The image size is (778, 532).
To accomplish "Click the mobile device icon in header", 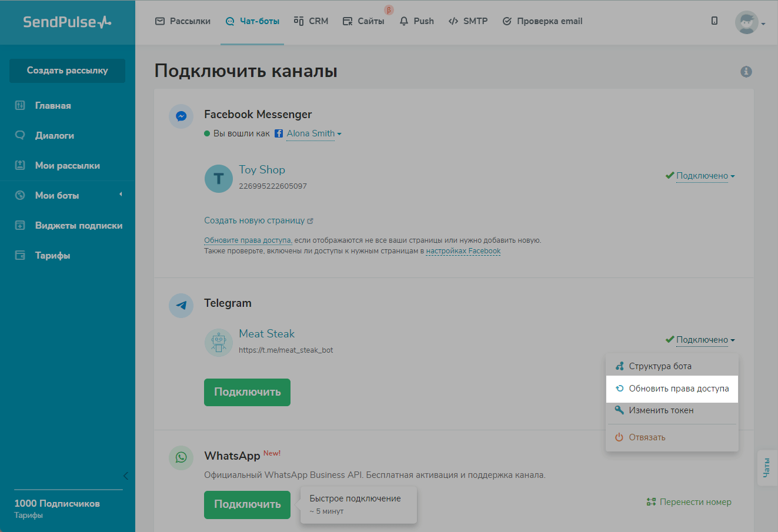I will coord(714,21).
